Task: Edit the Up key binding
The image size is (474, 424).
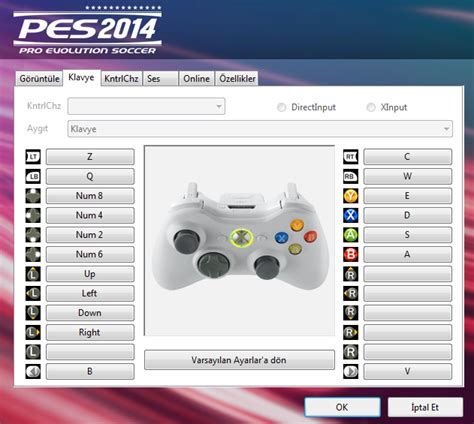Action: click(90, 274)
